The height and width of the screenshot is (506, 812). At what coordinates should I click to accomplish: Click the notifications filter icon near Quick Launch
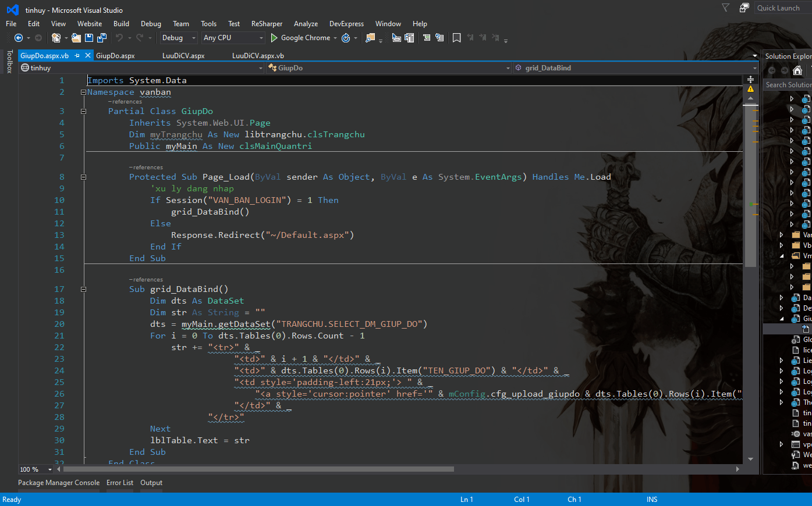coord(725,8)
